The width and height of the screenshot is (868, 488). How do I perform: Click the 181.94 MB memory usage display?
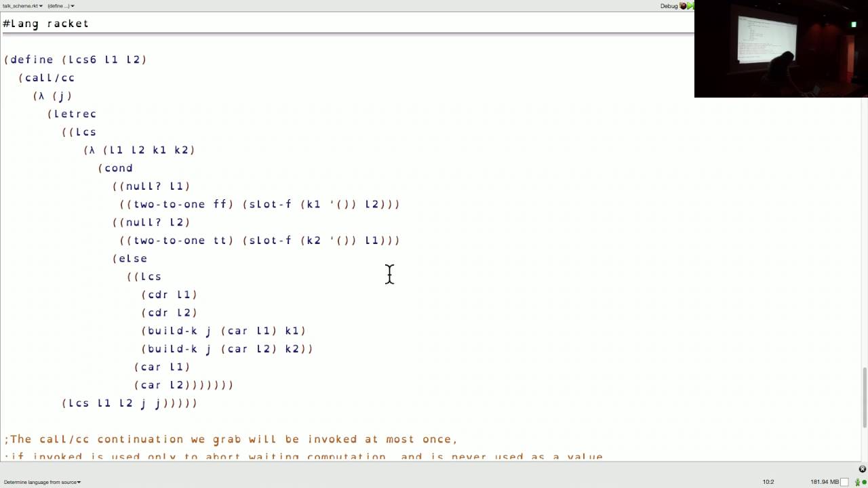click(825, 482)
